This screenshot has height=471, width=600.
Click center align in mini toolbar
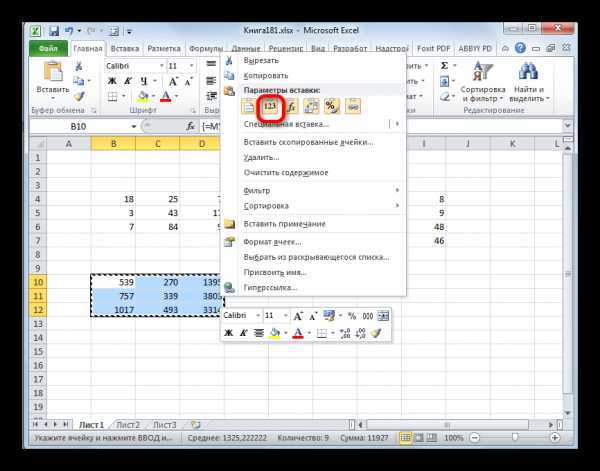point(259,333)
